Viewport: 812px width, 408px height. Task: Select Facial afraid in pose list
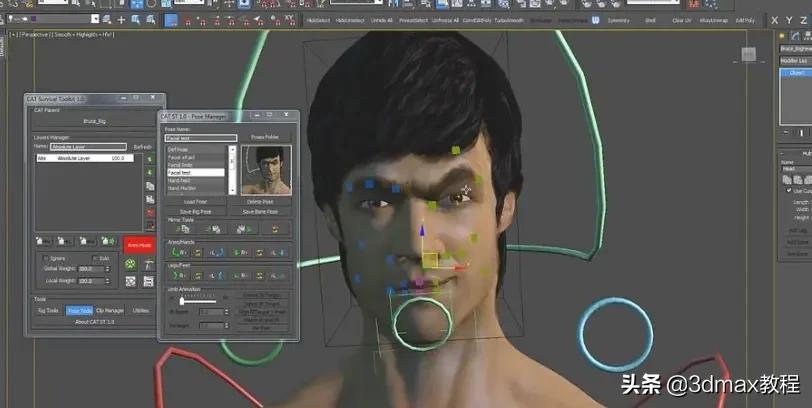[x=196, y=157]
